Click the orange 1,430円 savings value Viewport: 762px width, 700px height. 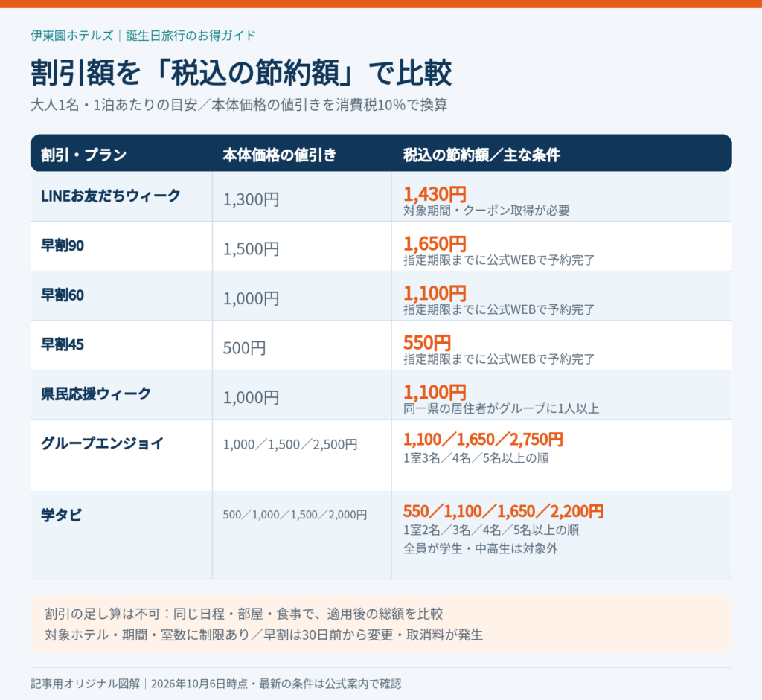435,194
